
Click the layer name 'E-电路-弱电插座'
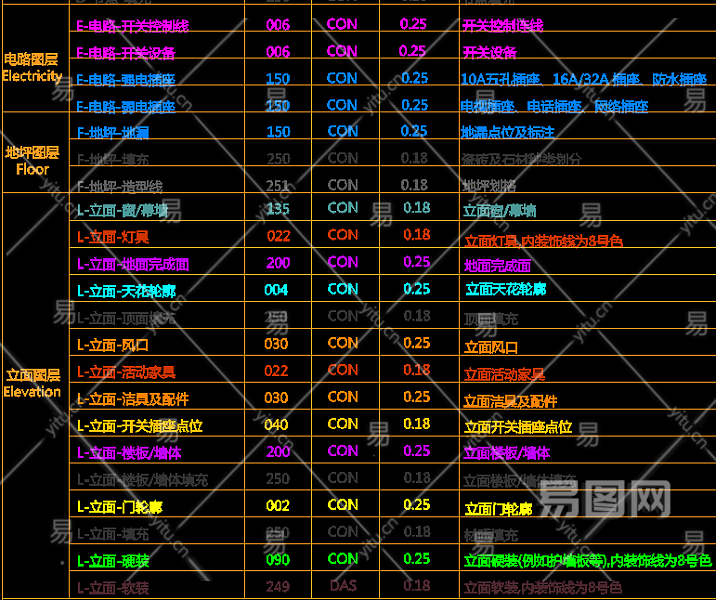(x=126, y=106)
